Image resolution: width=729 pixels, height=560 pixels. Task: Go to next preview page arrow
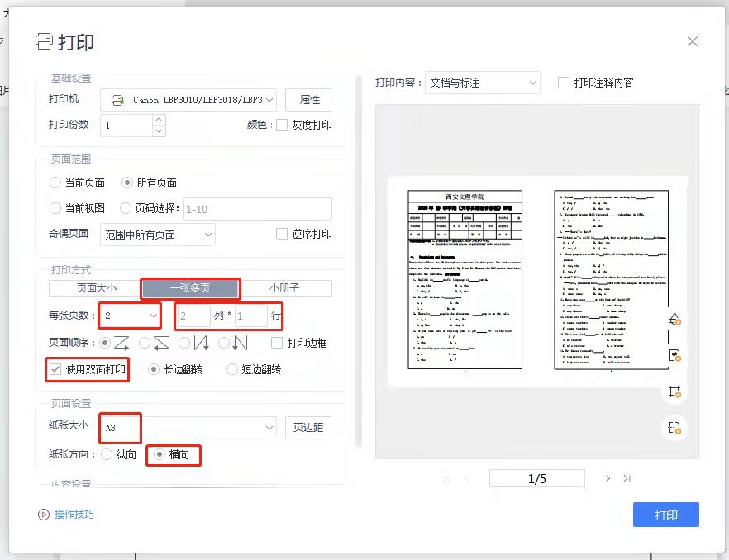click(608, 478)
